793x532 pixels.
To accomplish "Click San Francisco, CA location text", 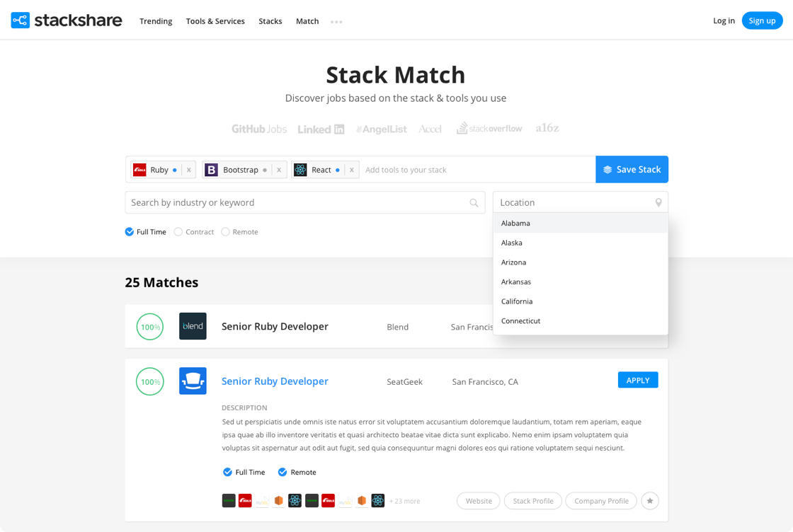I will (485, 382).
